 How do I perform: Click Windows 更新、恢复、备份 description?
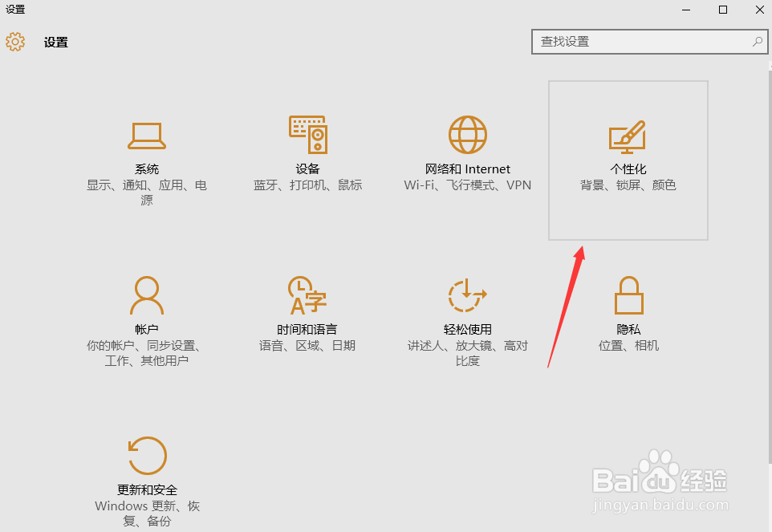click(146, 506)
